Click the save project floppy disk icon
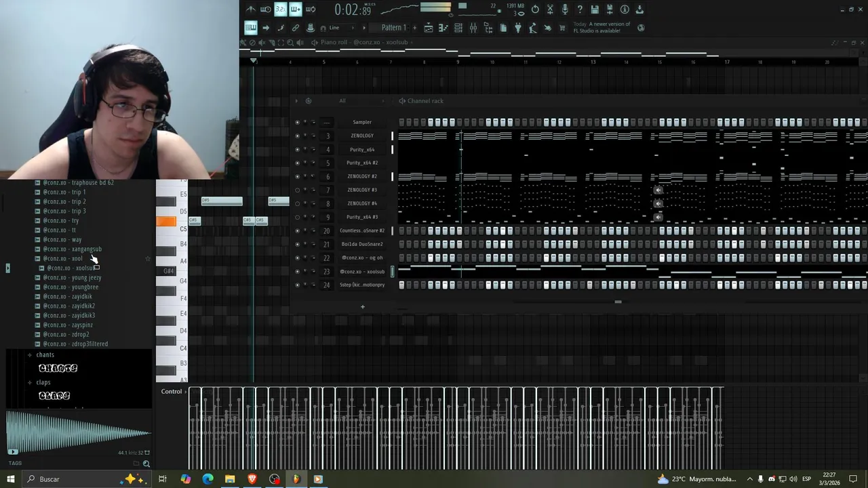The width and height of the screenshot is (868, 488). [x=594, y=9]
